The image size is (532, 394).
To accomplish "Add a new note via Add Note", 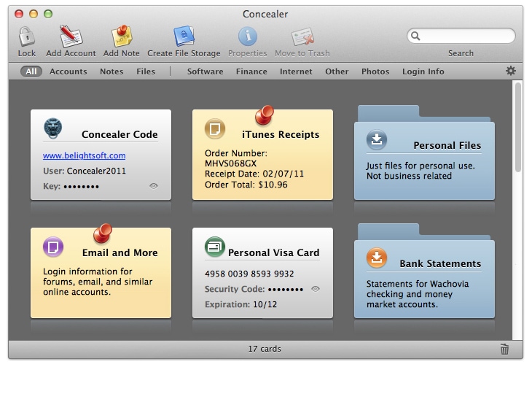I will (x=122, y=36).
